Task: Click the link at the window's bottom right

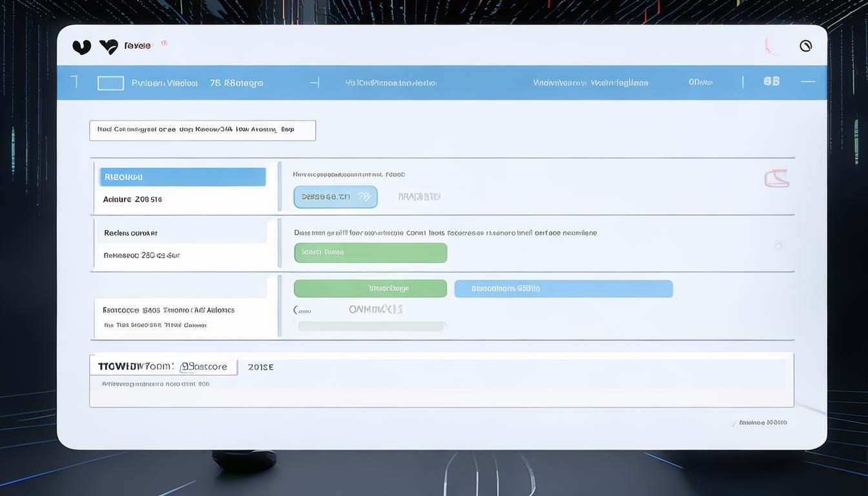Action: [x=763, y=423]
